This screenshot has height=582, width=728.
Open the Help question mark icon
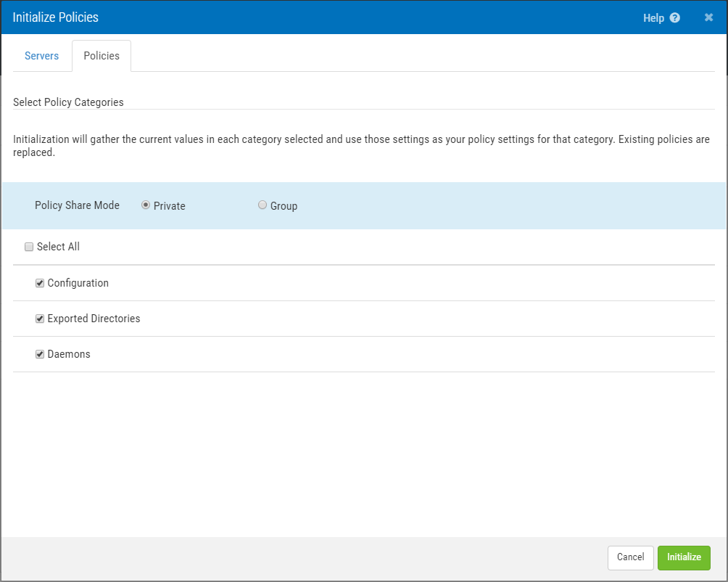tap(675, 17)
